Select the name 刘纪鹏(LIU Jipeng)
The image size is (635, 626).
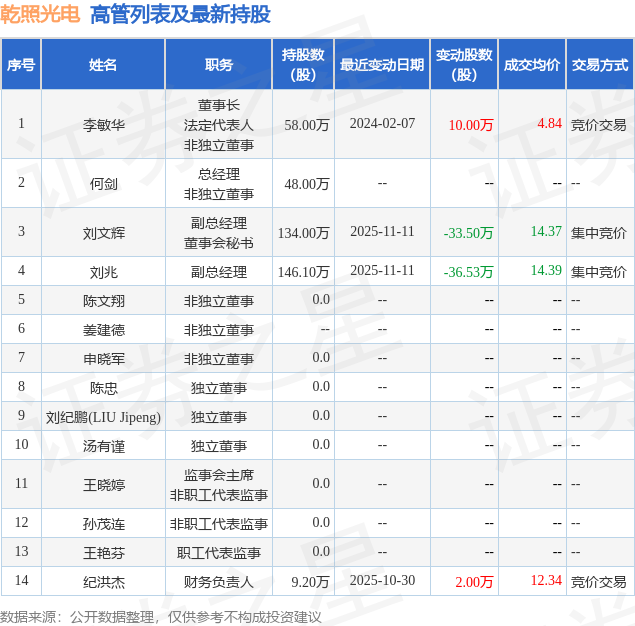pyautogui.click(x=103, y=417)
